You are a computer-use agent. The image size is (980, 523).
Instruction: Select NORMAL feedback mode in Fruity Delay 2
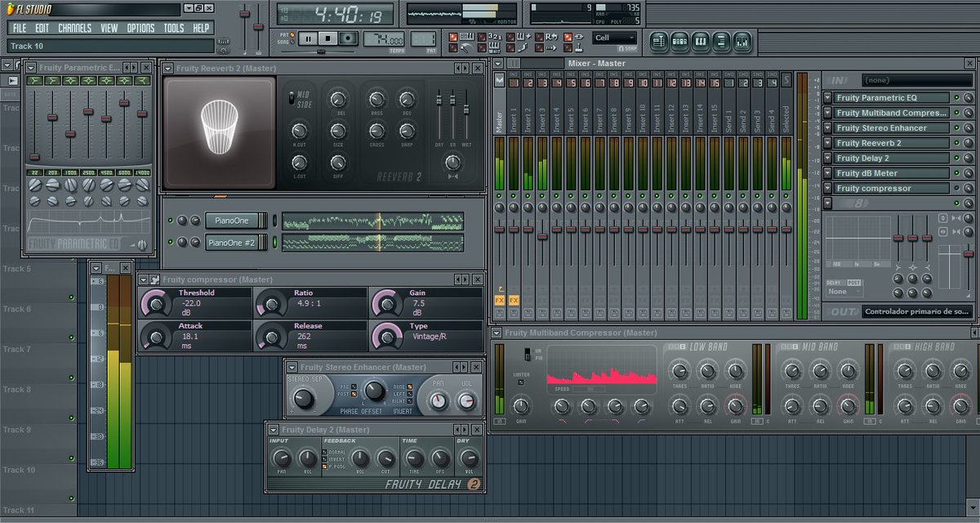[x=324, y=452]
